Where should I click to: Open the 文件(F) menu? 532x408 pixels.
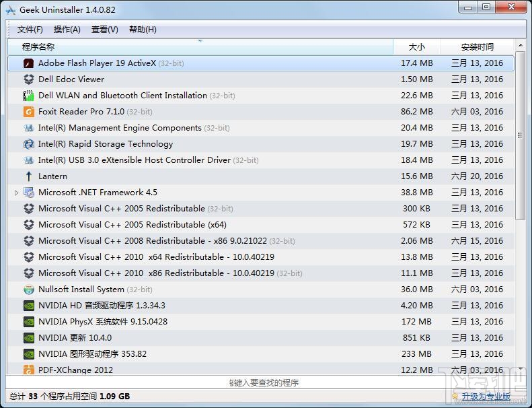pos(30,30)
